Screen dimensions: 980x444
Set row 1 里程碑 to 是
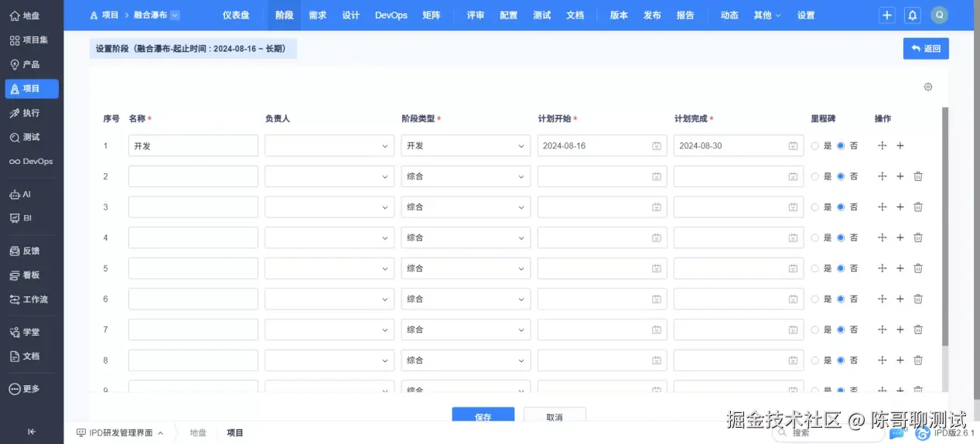click(x=815, y=145)
